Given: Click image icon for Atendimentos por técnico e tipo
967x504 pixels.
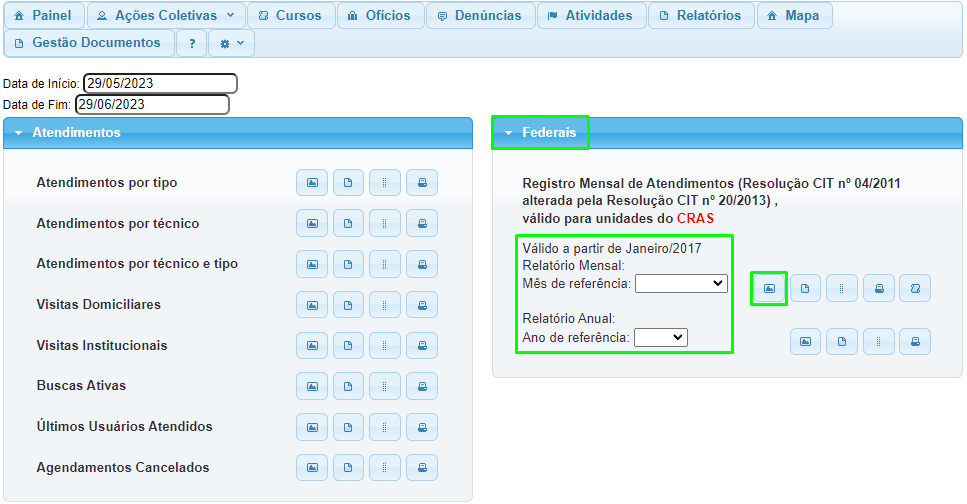Looking at the screenshot, I should 312,264.
